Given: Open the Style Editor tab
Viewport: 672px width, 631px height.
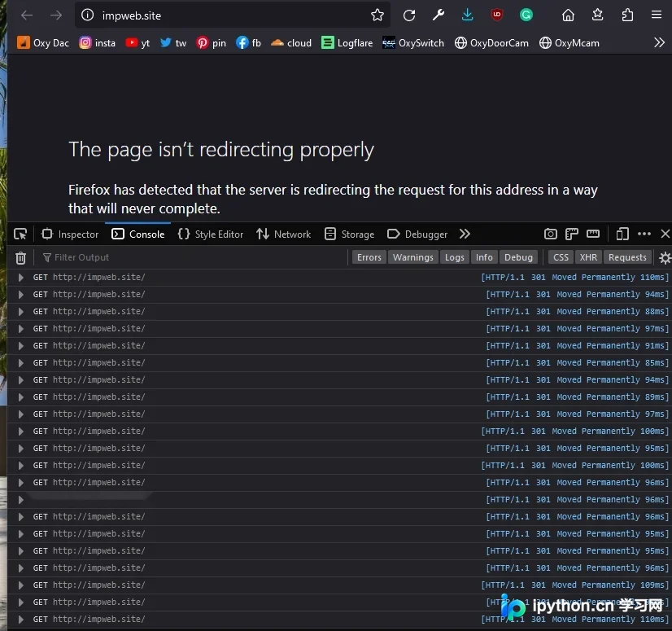Looking at the screenshot, I should coord(211,234).
